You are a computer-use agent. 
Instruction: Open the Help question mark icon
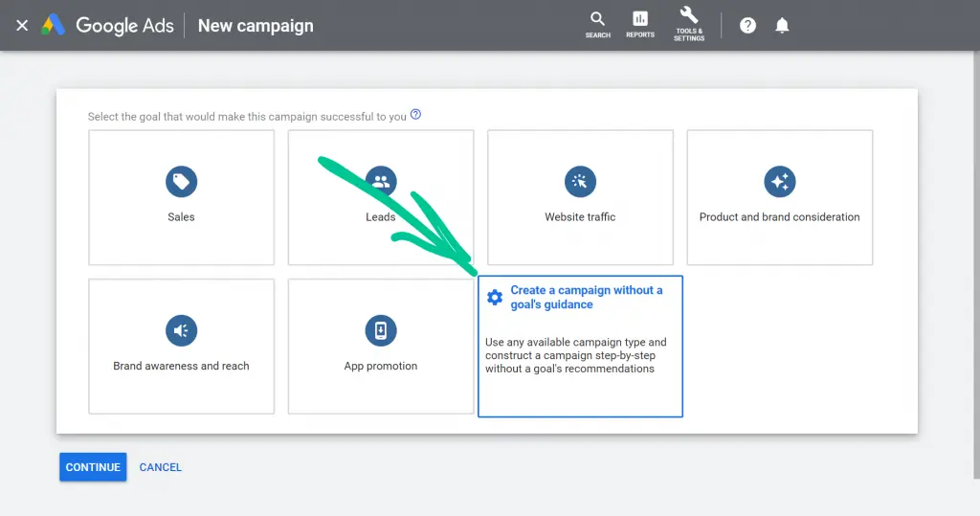click(747, 26)
